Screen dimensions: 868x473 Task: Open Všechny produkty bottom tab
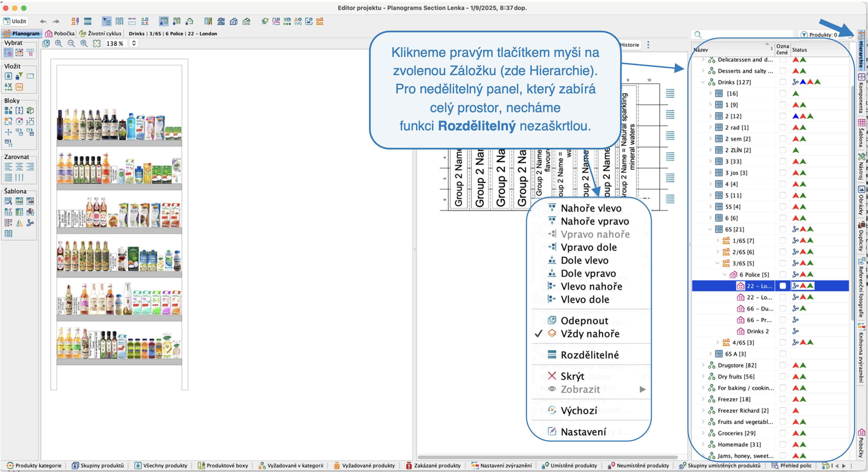(161, 466)
